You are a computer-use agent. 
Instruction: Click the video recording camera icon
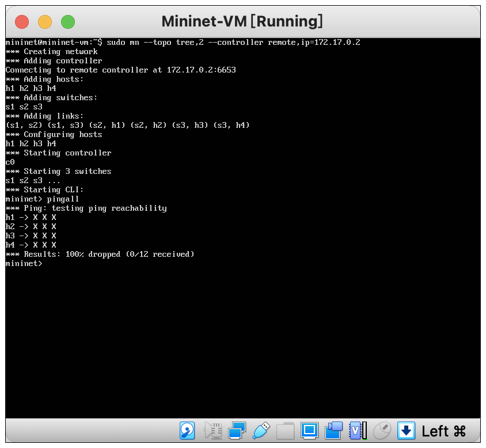[333, 430]
